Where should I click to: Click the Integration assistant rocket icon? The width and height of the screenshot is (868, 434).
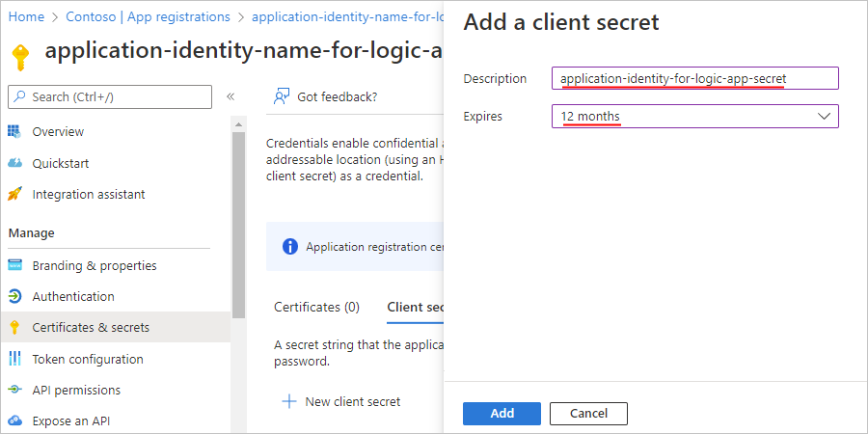tap(14, 194)
